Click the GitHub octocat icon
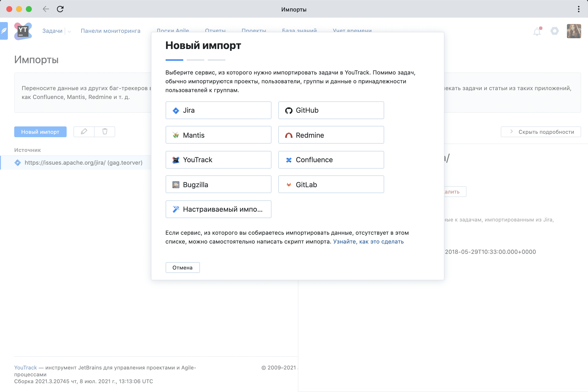 click(289, 110)
